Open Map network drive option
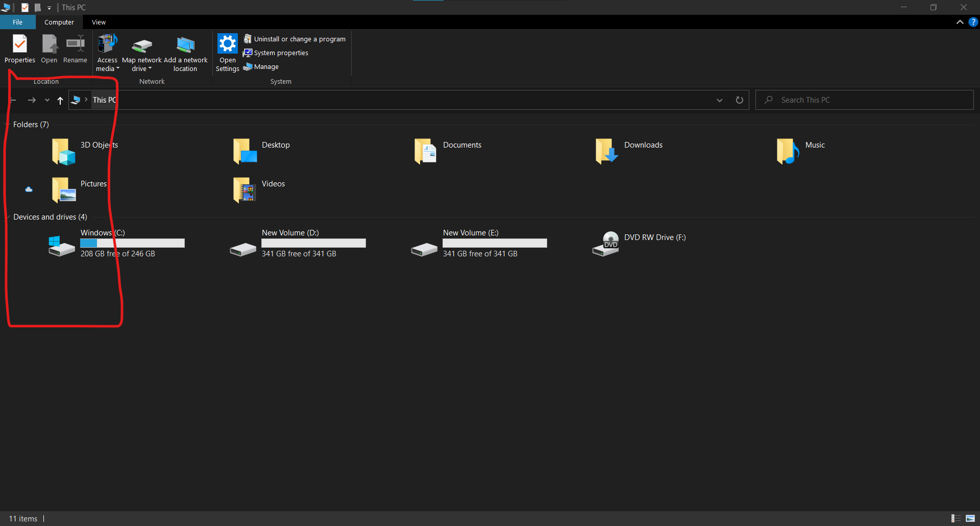The image size is (980, 526). click(142, 53)
